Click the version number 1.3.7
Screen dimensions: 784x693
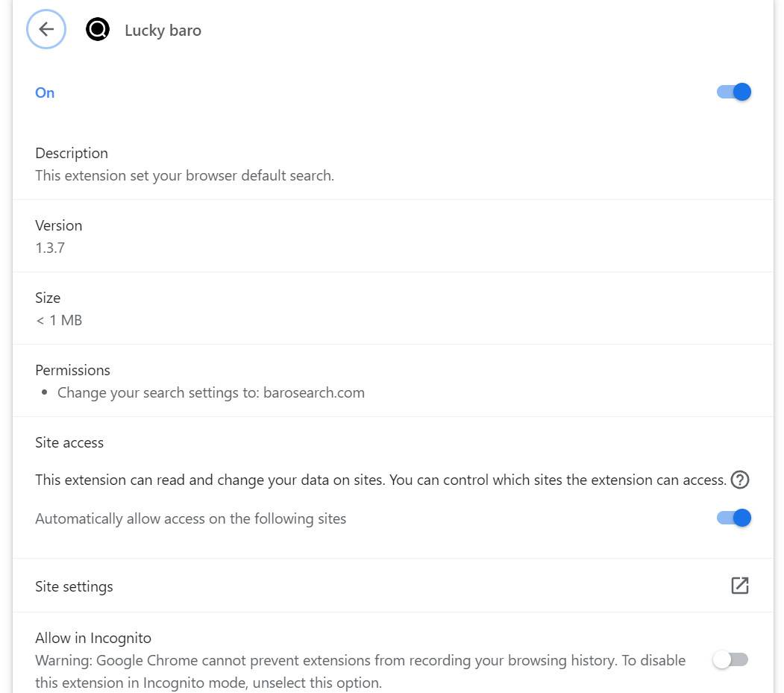point(50,248)
